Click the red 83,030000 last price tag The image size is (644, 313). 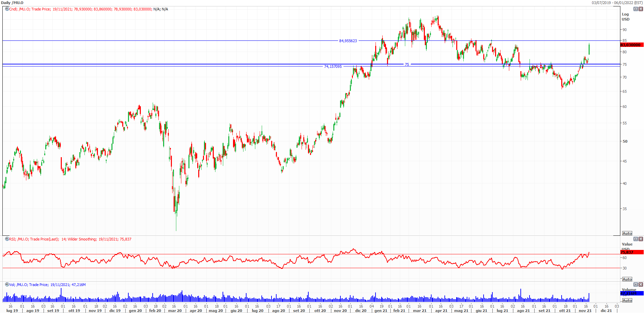(x=631, y=45)
